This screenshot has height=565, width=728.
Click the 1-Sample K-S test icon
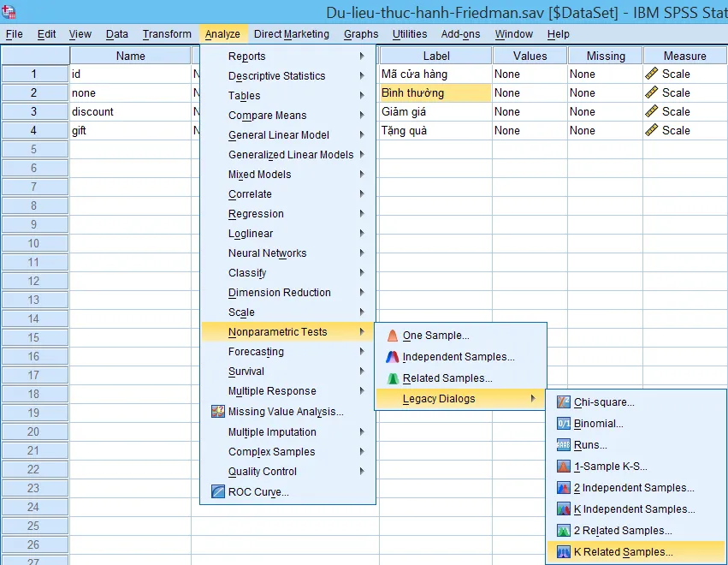562,466
